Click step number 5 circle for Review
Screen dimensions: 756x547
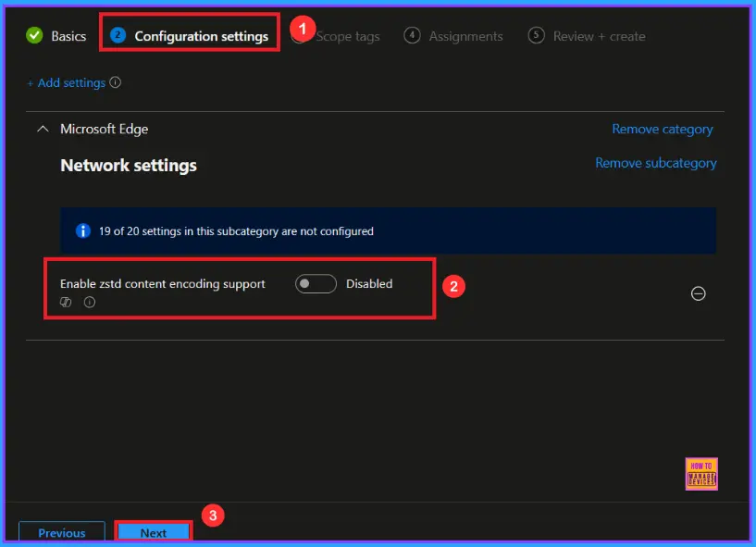point(536,35)
